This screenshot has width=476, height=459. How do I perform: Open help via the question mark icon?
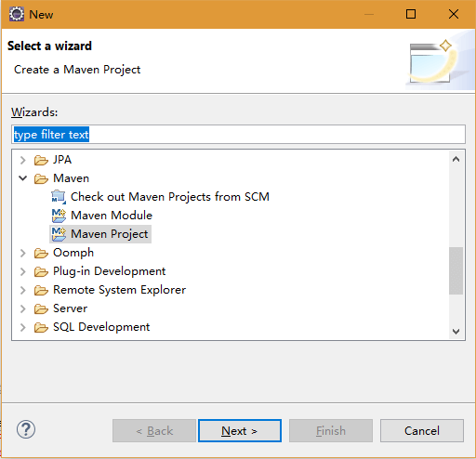click(26, 429)
